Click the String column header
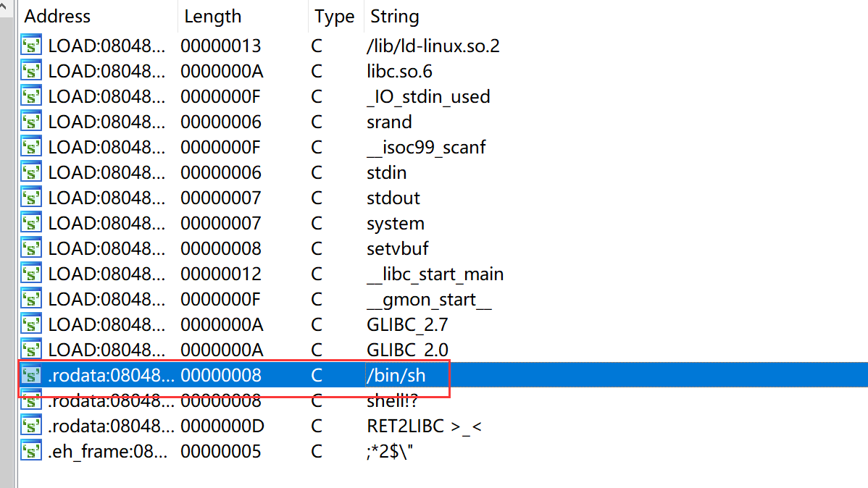Screen dimensions: 868x488 coord(394,17)
